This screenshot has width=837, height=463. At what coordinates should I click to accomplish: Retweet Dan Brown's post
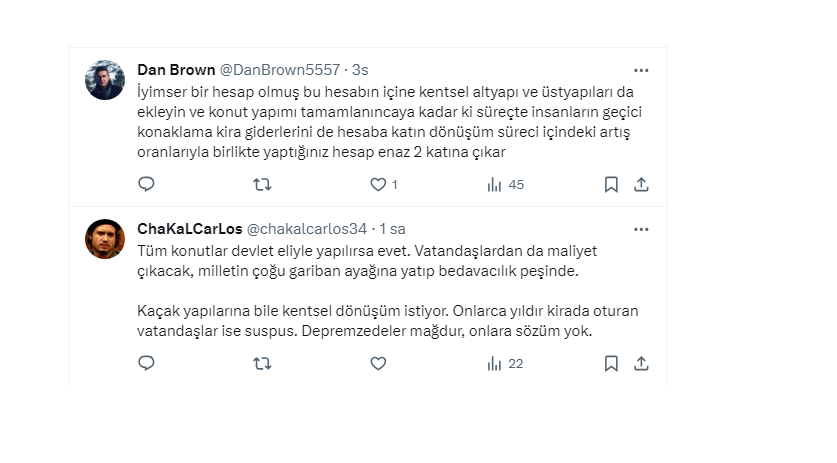tap(262, 184)
